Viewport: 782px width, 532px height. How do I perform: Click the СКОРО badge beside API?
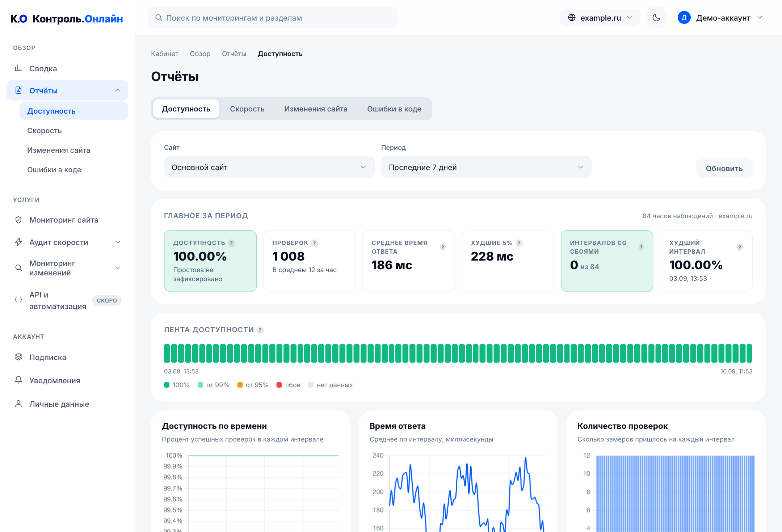[x=107, y=300]
